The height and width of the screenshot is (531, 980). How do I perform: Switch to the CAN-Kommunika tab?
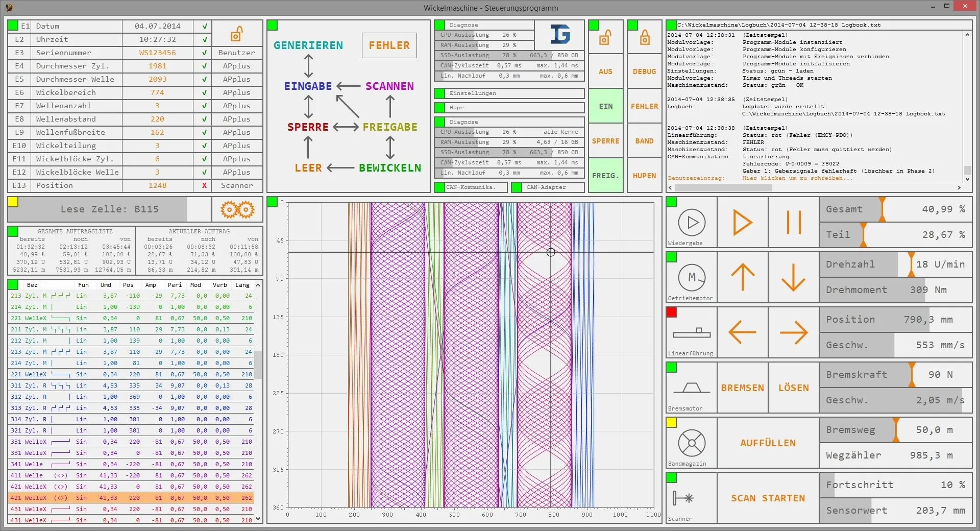(x=469, y=187)
